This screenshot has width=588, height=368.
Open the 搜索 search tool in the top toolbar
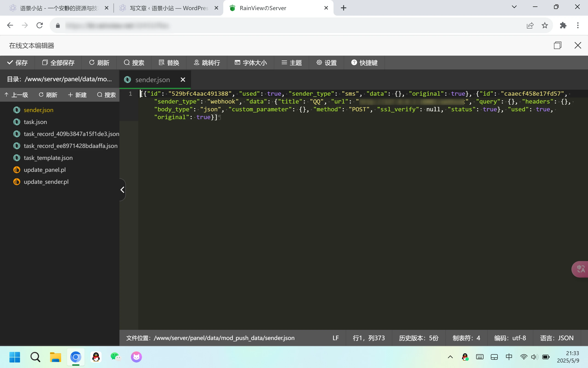point(134,63)
